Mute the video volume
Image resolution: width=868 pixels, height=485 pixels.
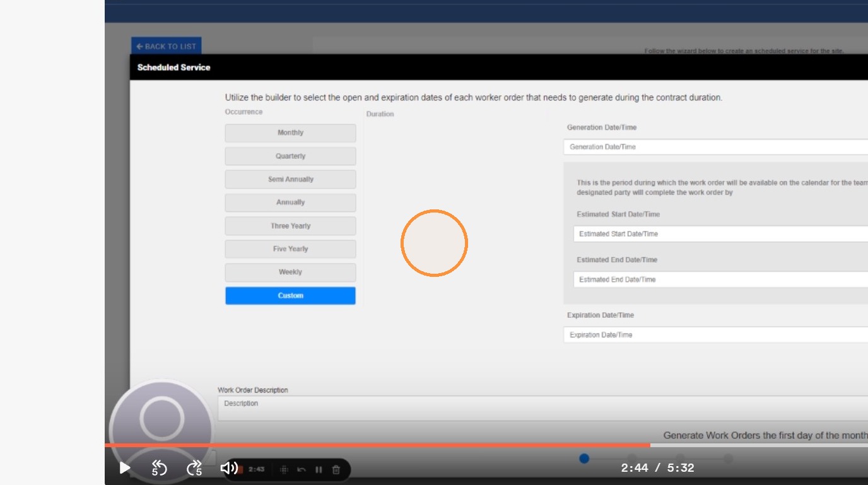click(228, 468)
